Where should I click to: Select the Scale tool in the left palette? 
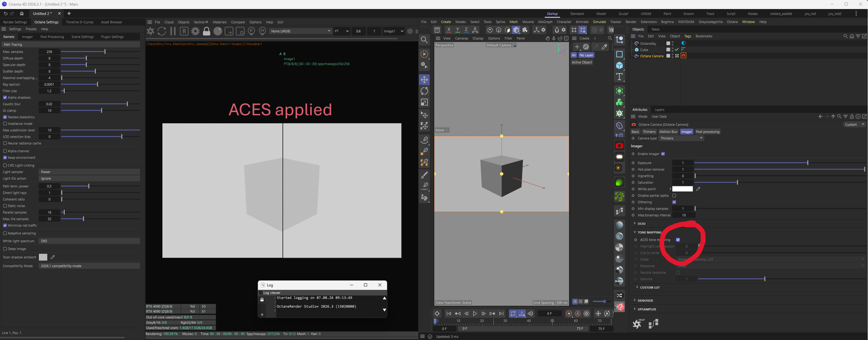(424, 102)
